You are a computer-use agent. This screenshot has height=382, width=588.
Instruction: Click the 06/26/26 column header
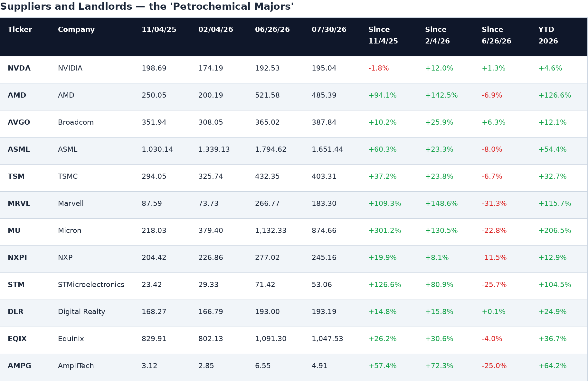click(272, 30)
